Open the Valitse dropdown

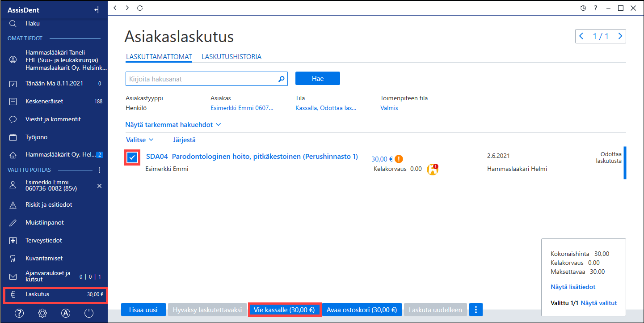pos(139,140)
